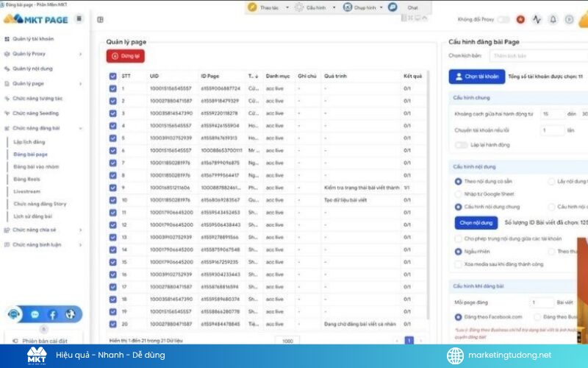Toggle the sidebar layout panel icon
This screenshot has height=368, width=588.
click(100, 20)
